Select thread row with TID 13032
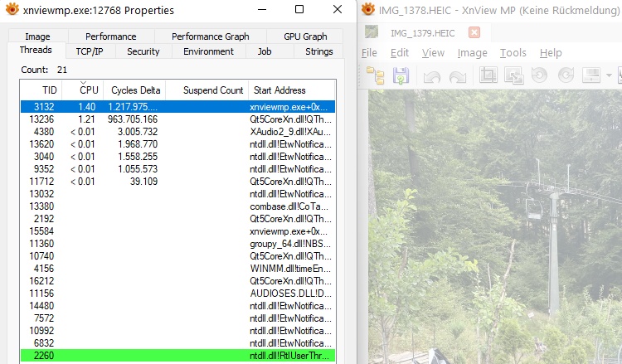This screenshot has width=622, height=364. pos(177,194)
